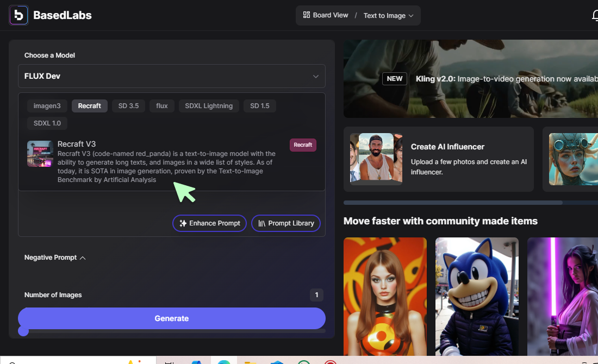The width and height of the screenshot is (598, 364).
Task: Open the red-haired retro woman community image
Action: click(385, 297)
